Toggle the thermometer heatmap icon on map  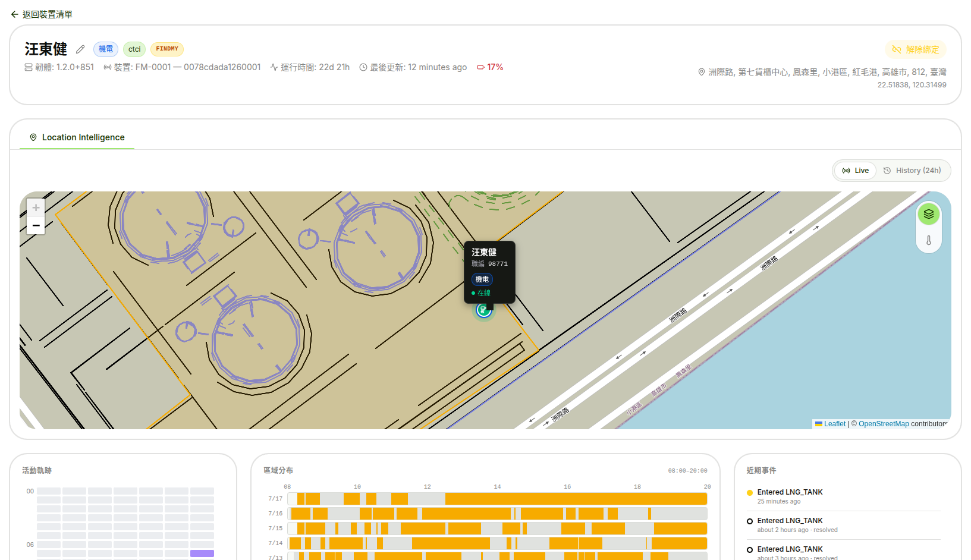[929, 240]
